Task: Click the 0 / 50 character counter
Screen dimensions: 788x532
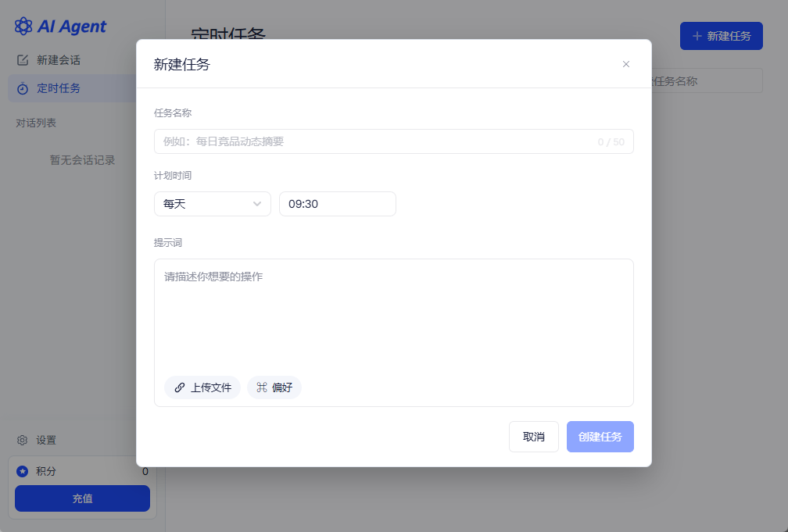Action: [x=611, y=142]
